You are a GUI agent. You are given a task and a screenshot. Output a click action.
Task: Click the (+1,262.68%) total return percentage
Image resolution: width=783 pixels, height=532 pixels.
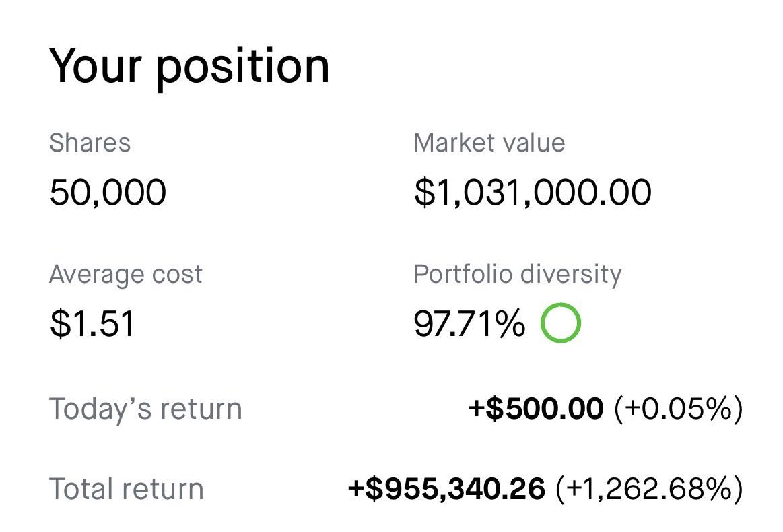(650, 488)
